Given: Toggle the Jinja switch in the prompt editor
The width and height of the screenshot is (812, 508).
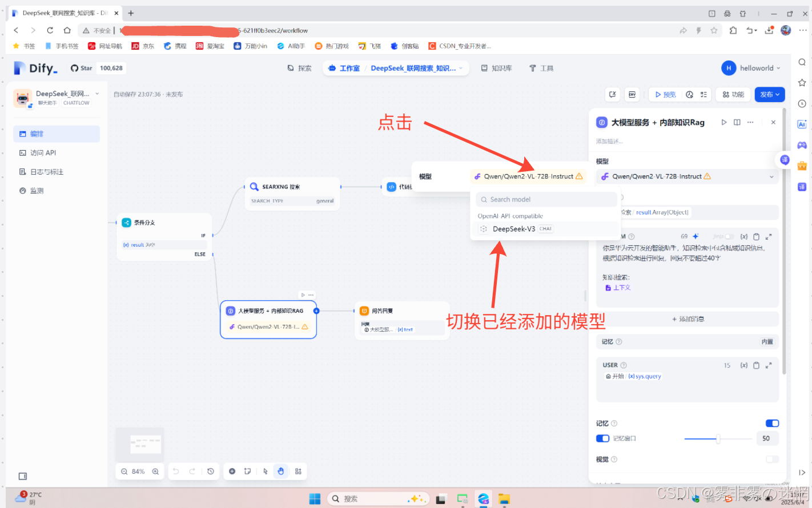Looking at the screenshot, I should (x=729, y=236).
